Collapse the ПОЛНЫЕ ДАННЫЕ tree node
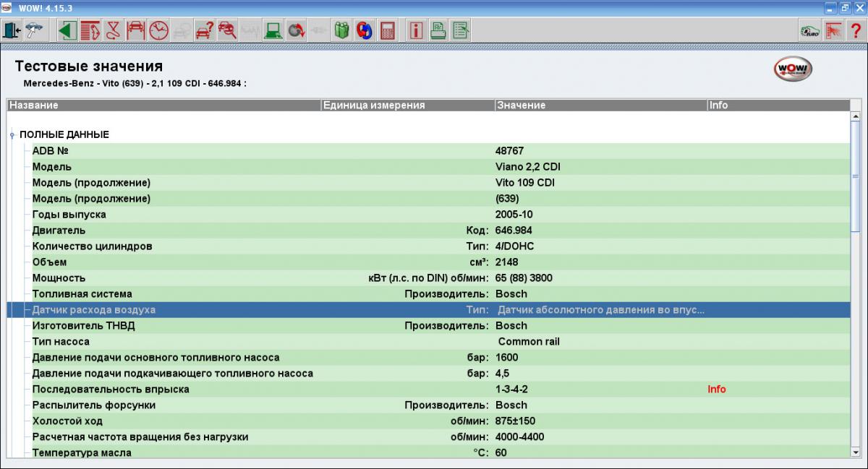The height and width of the screenshot is (469, 868). (x=12, y=135)
